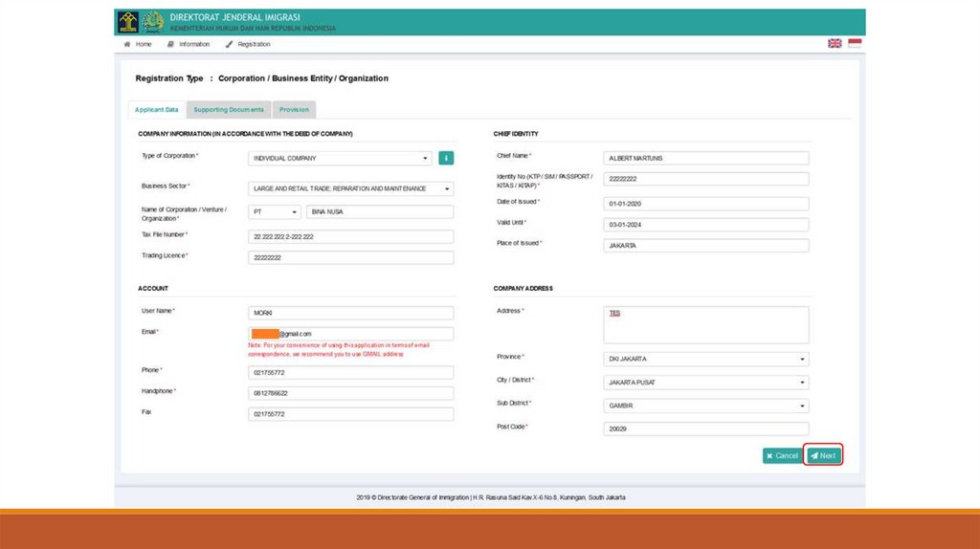Click the Tax File Number field
980x549 pixels.
350,236
